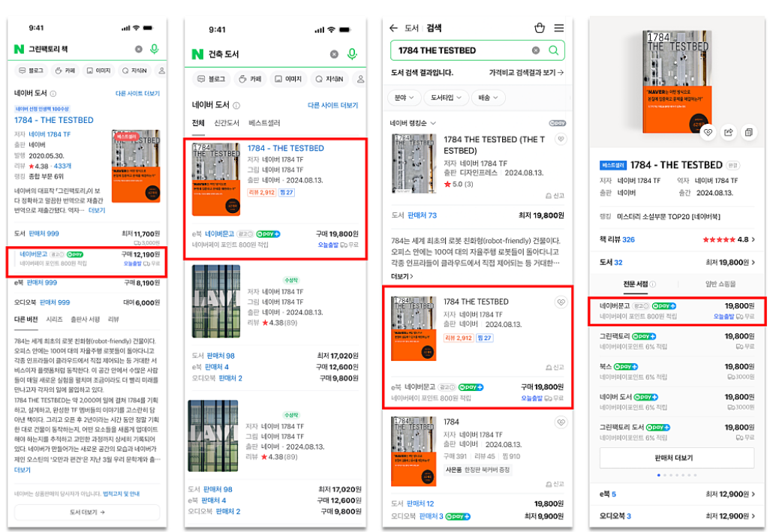This screenshot has height=532, width=779.
Task: Tap the '카페' chip under '건축 도서'
Action: pyautogui.click(x=251, y=79)
